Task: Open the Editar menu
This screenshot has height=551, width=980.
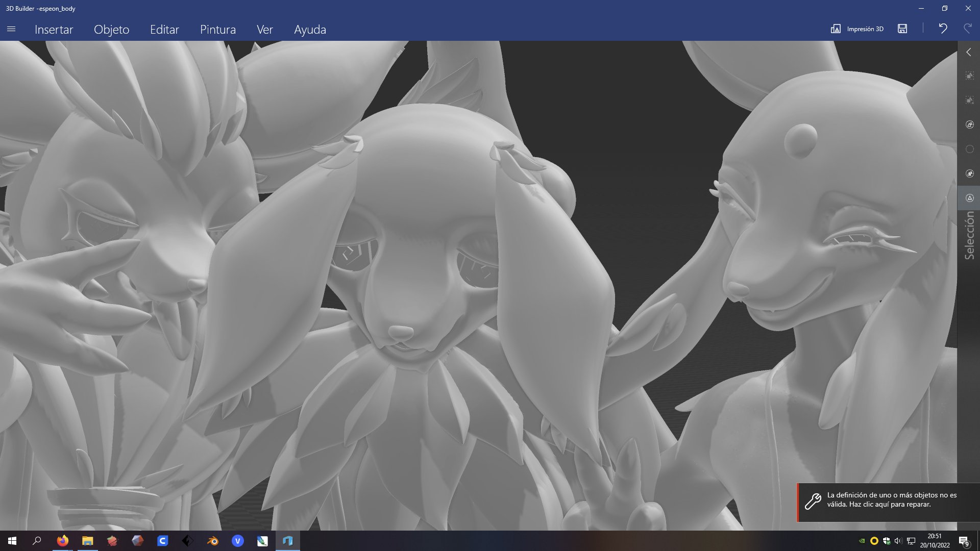Action: coord(164,30)
